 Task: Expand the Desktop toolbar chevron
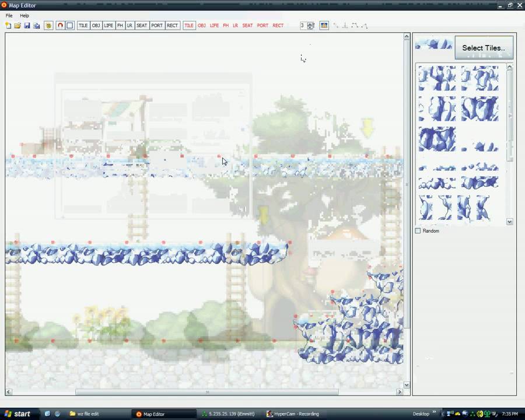click(434, 412)
